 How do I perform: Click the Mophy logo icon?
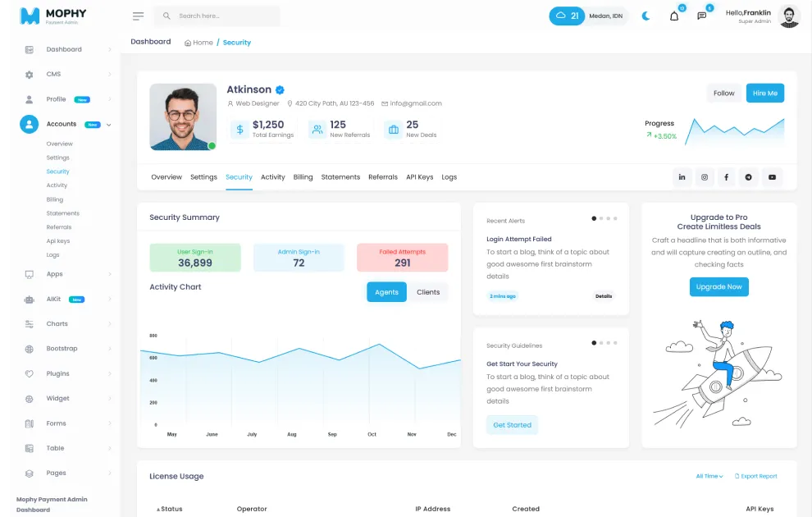(30, 16)
